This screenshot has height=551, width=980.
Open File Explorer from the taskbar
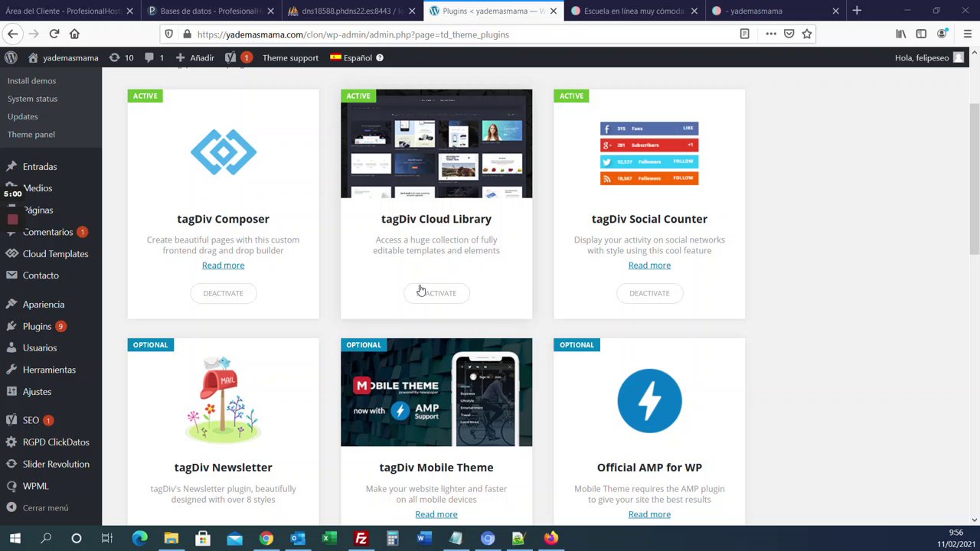click(171, 538)
